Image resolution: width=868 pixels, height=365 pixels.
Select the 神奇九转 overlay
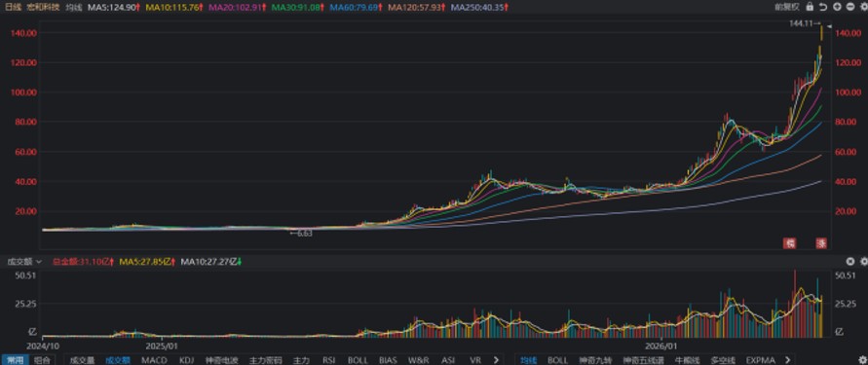click(595, 360)
